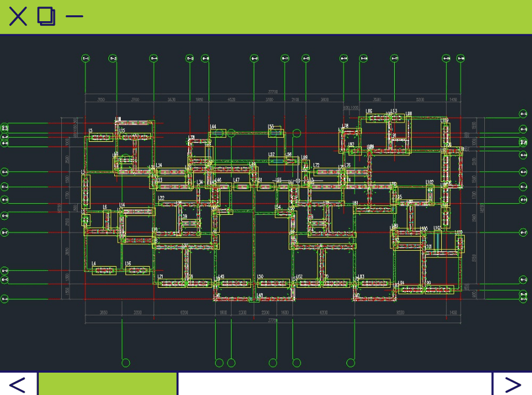Select the beam box labeled L4
Image resolution: width=532 pixels, height=395 pixels.
click(x=104, y=271)
